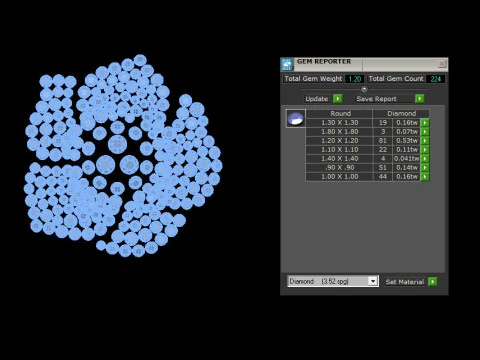Select the 1.40 X 1.40 size cell
This screenshot has height=360, width=480.
(339, 159)
